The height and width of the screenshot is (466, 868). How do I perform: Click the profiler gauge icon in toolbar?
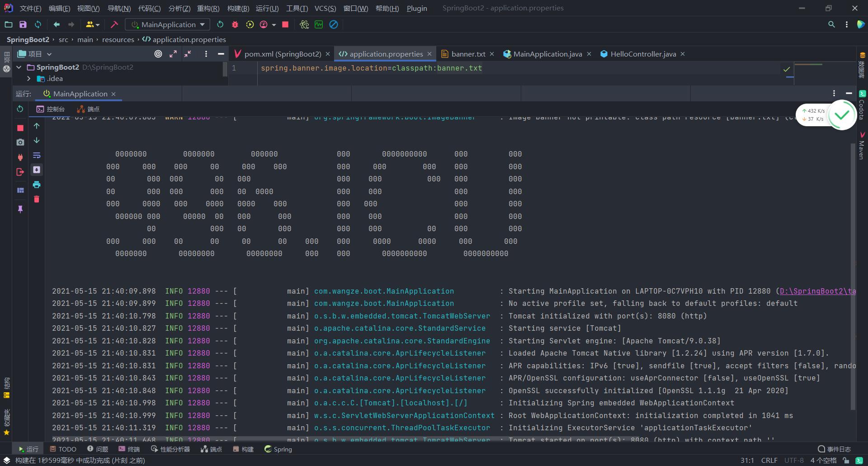point(264,24)
